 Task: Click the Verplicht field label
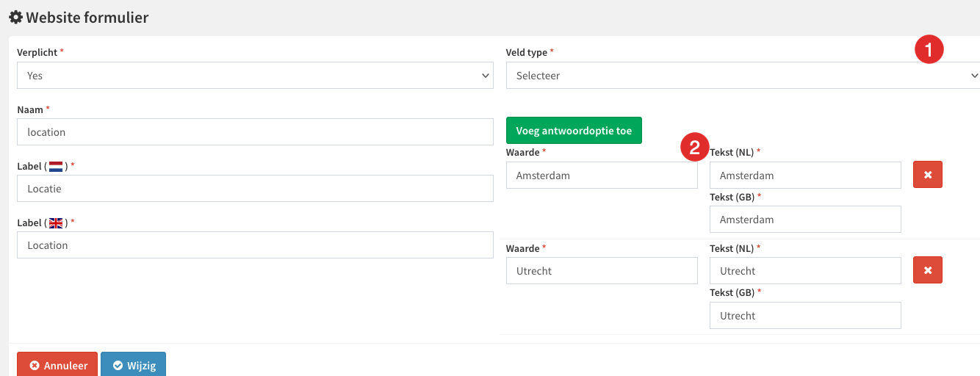coord(37,53)
